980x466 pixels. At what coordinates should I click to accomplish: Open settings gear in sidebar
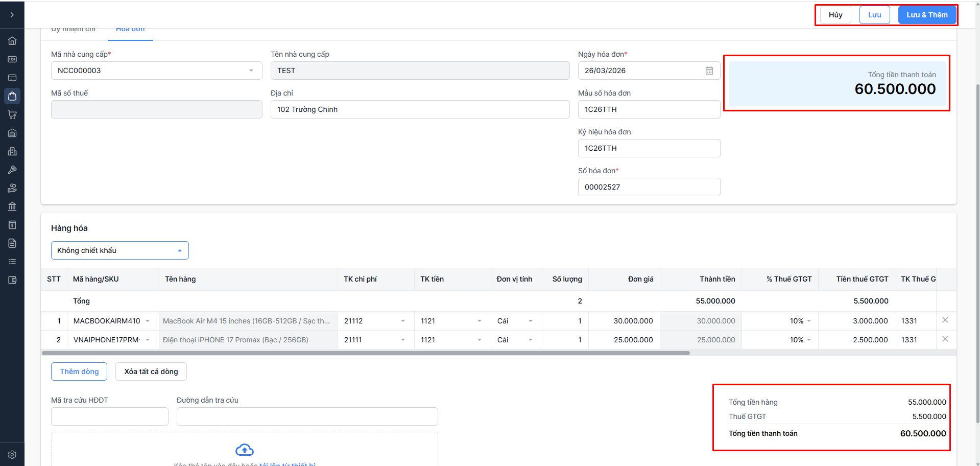pos(12,455)
